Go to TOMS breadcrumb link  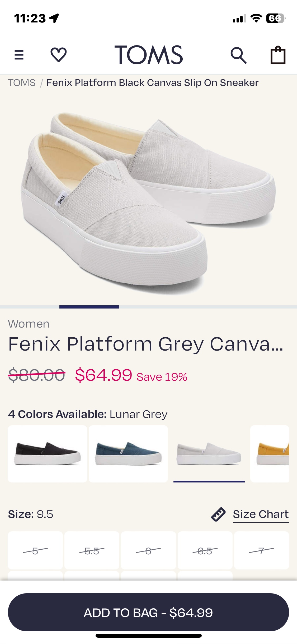22,83
